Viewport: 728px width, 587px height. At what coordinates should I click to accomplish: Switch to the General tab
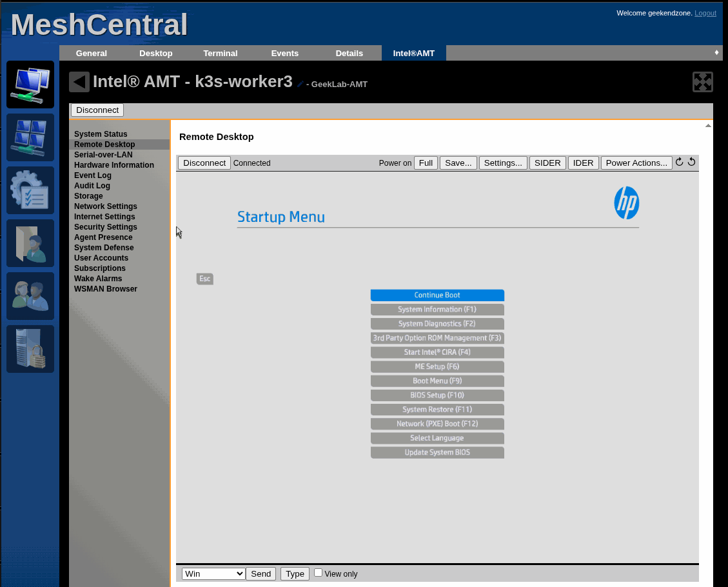[92, 54]
